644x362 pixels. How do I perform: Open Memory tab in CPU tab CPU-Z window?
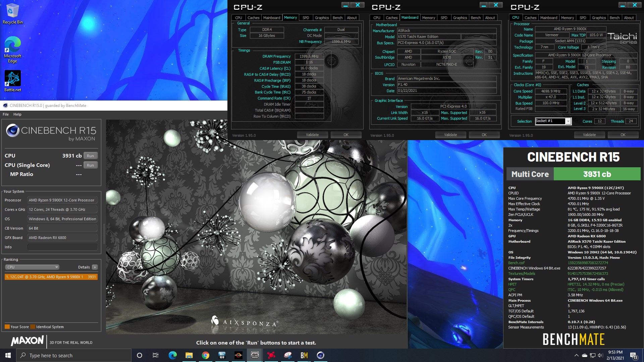(567, 18)
